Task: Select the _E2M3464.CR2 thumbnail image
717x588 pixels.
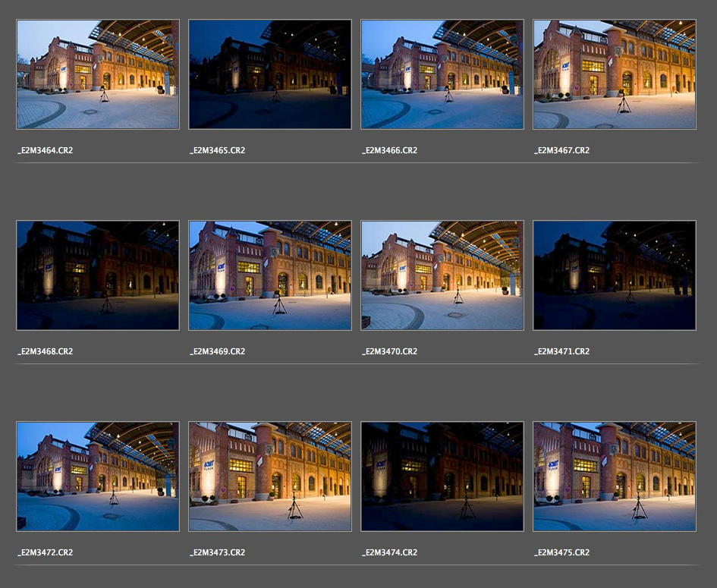Action: pyautogui.click(x=98, y=74)
